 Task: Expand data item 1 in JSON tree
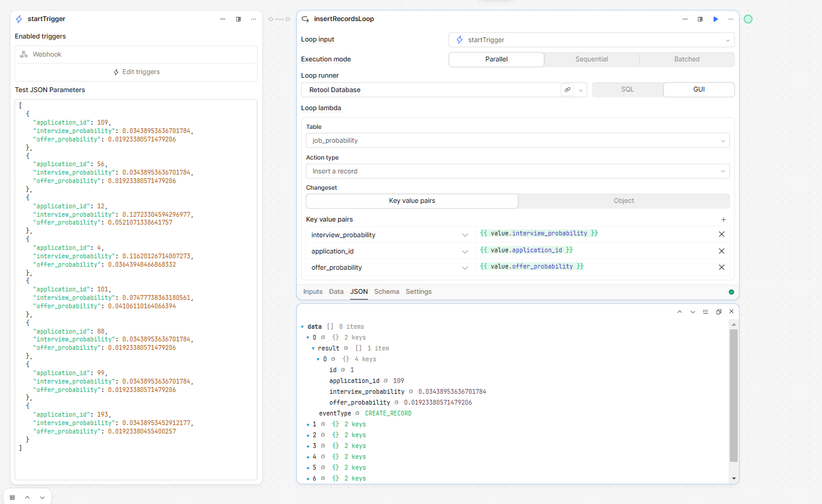(309, 425)
